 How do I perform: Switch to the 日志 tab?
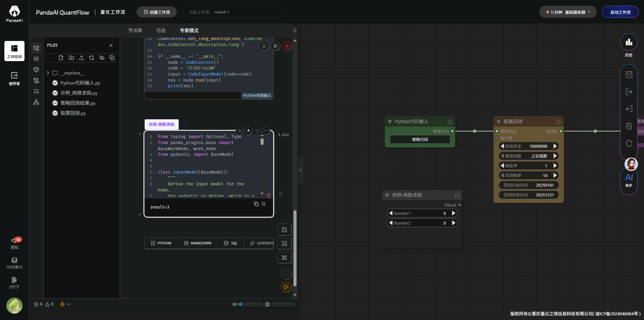click(161, 31)
